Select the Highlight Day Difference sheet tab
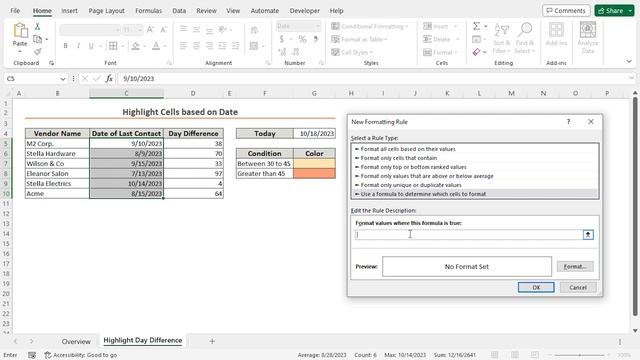640x360 pixels. coord(142,340)
